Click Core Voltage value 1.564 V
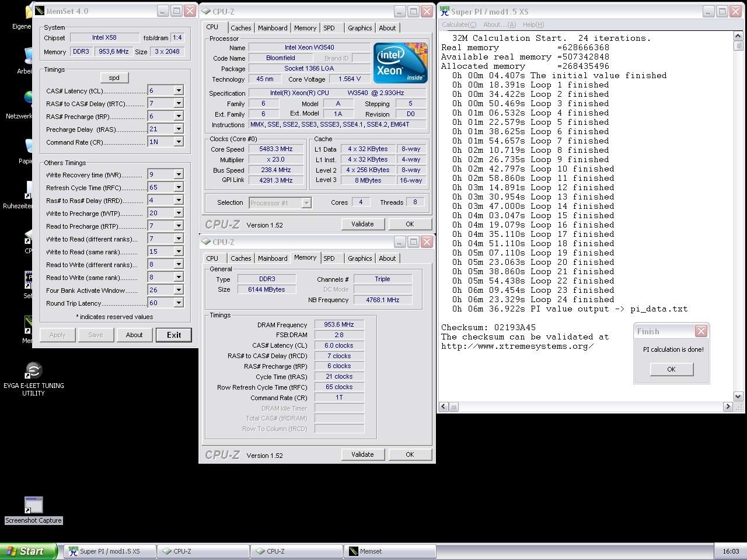 pos(350,79)
